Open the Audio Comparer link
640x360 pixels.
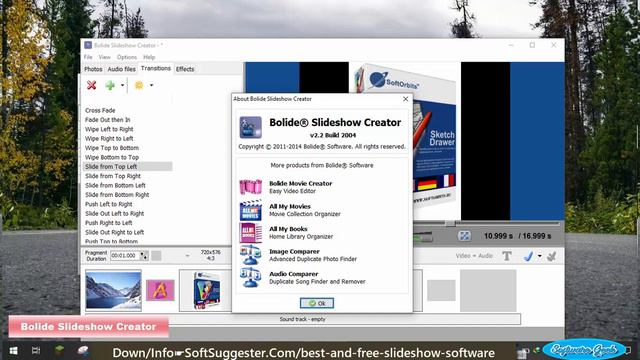(293, 274)
